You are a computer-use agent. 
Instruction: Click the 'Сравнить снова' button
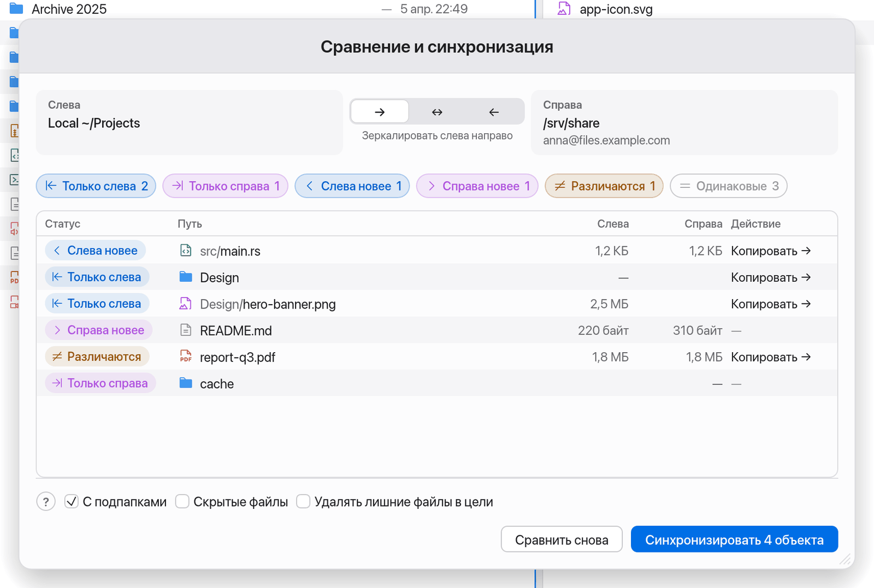coord(562,539)
